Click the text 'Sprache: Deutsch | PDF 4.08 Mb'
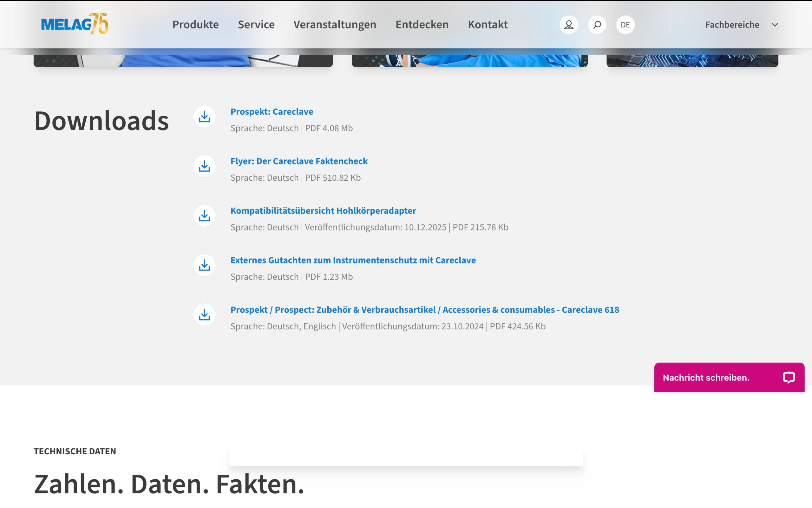Viewport: 812px width, 508px height. [x=291, y=128]
